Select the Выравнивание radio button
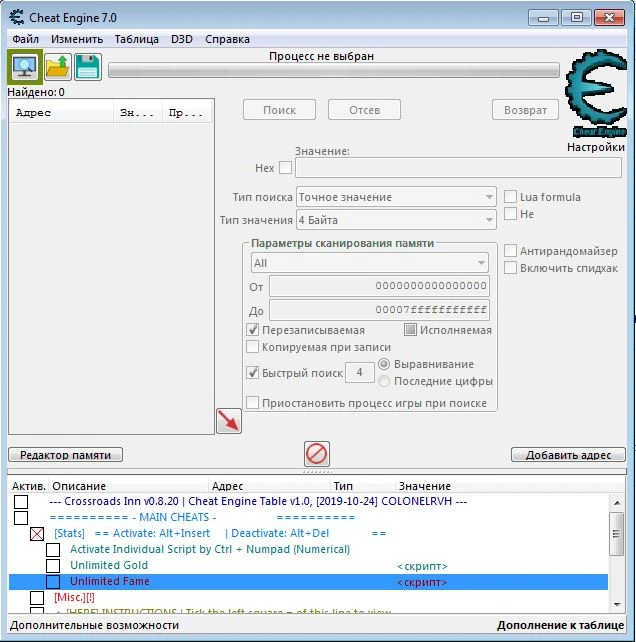Viewport: 636px width, 642px height. click(384, 364)
